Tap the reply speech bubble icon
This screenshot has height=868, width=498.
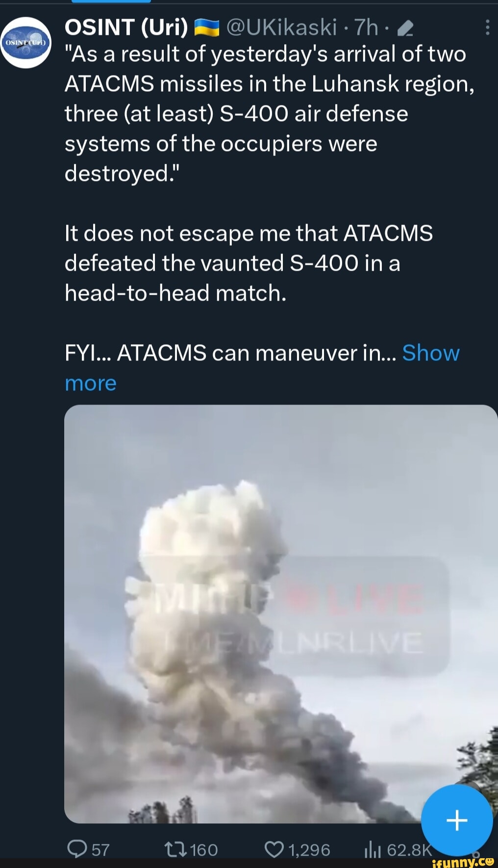point(77,849)
